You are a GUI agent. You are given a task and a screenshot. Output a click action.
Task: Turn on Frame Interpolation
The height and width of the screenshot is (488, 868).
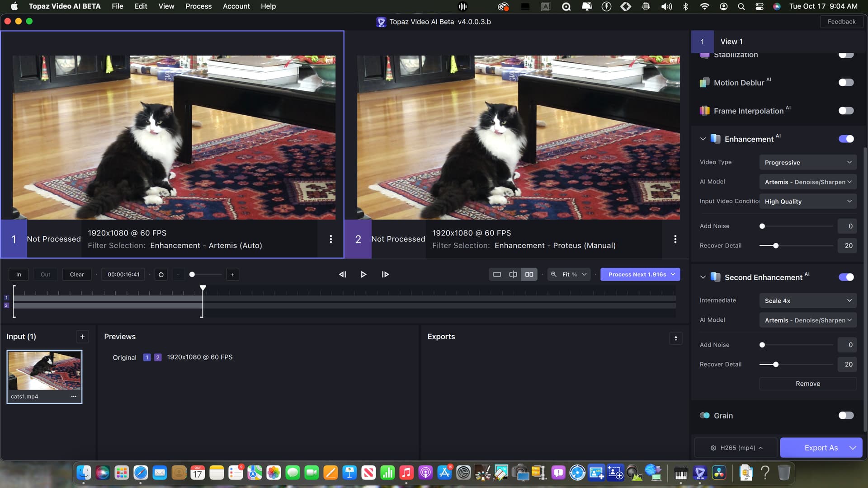pyautogui.click(x=846, y=111)
